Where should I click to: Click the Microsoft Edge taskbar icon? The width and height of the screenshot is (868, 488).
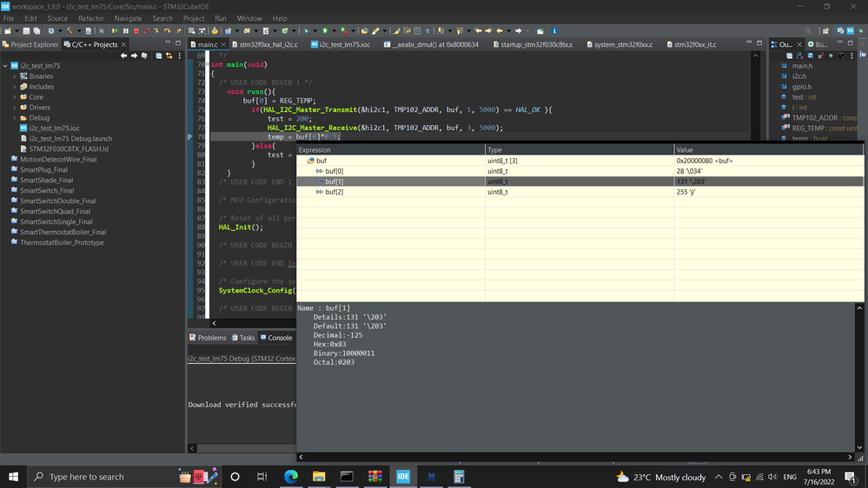tap(291, 477)
